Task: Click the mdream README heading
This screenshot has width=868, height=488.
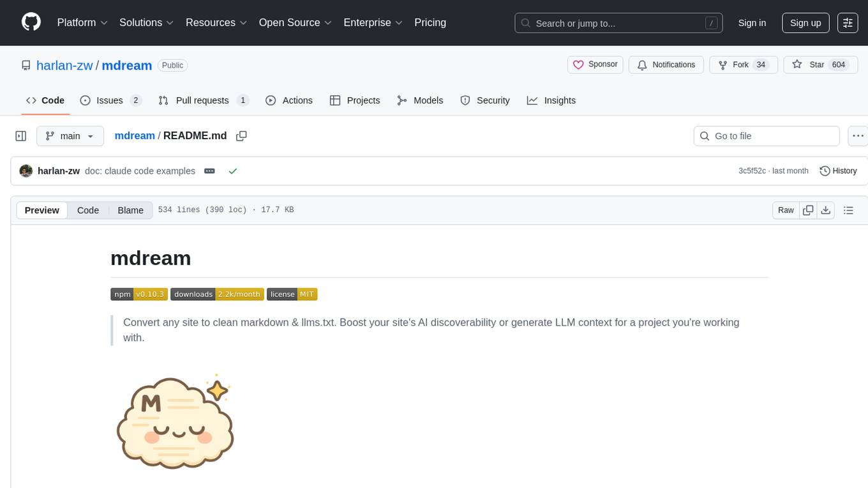Action: coord(151,258)
